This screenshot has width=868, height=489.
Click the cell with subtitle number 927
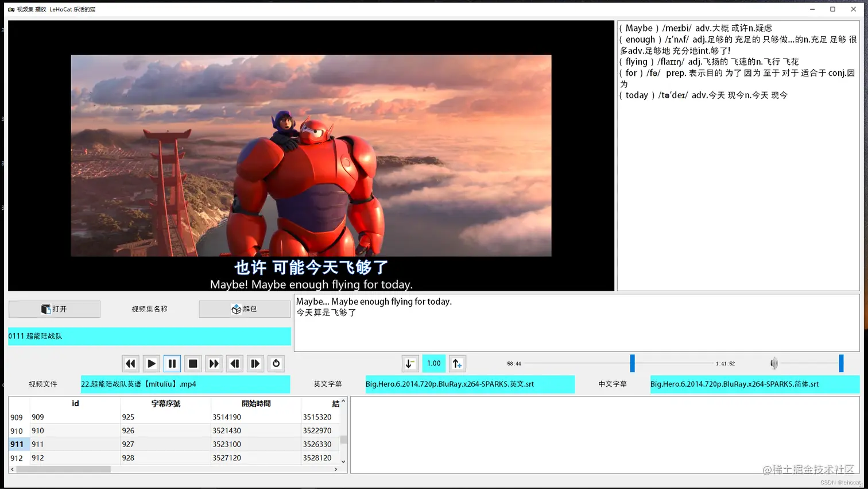click(x=165, y=444)
